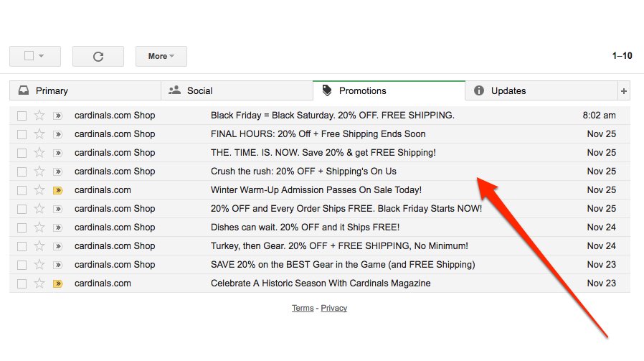Image resolution: width=644 pixels, height=361 pixels.
Task: Click importance marker on Turkey, then Gear email
Action: point(58,246)
